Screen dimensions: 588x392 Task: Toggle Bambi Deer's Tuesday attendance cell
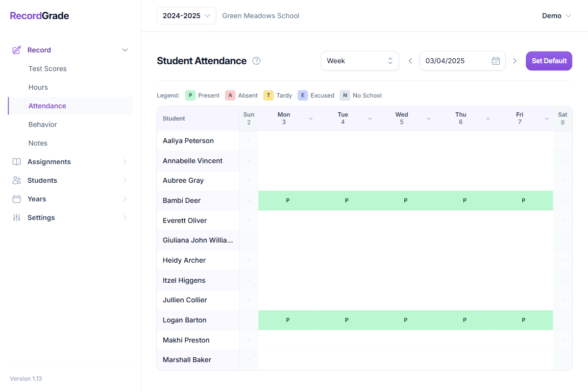pyautogui.click(x=346, y=200)
